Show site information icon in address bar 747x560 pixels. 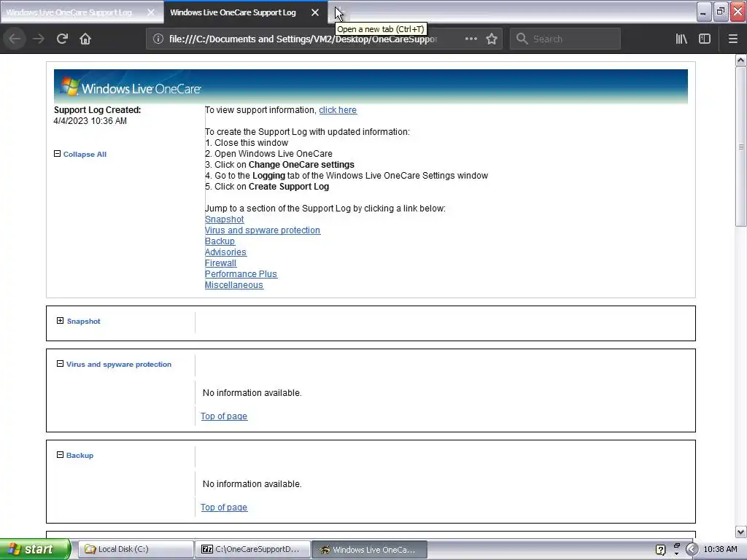click(x=158, y=39)
